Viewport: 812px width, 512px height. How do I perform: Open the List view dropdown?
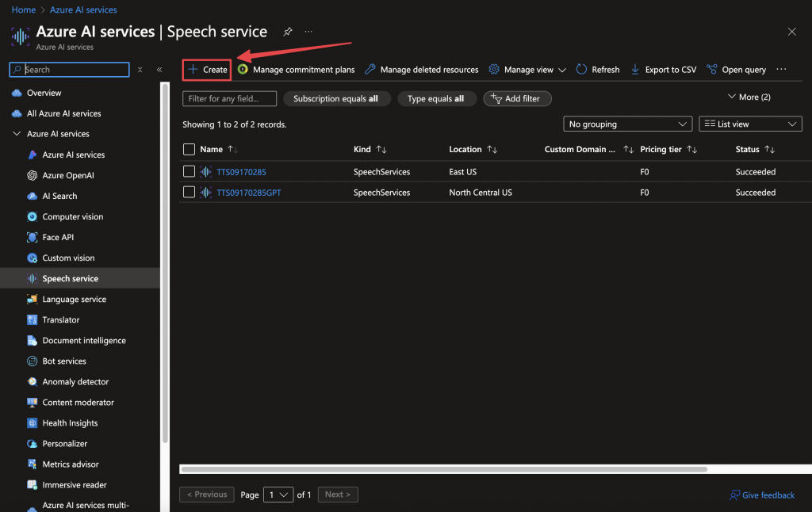(x=750, y=124)
